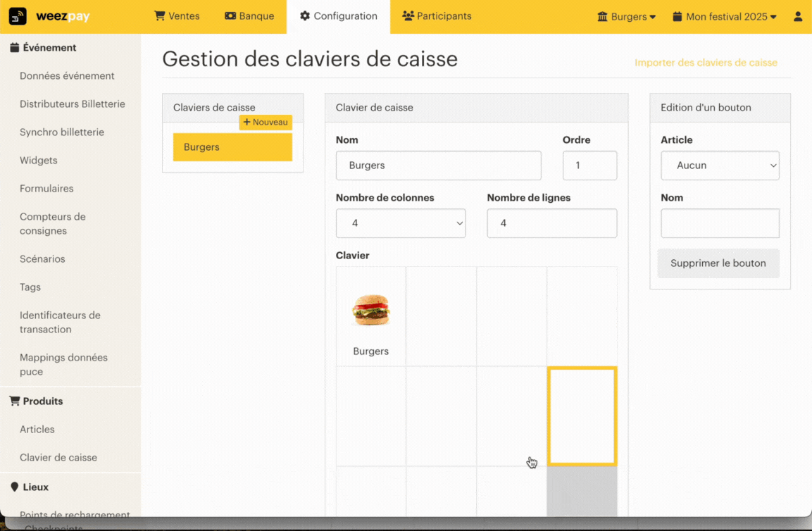The image size is (812, 531).
Task: Open Articles in sidebar
Action: tap(37, 430)
